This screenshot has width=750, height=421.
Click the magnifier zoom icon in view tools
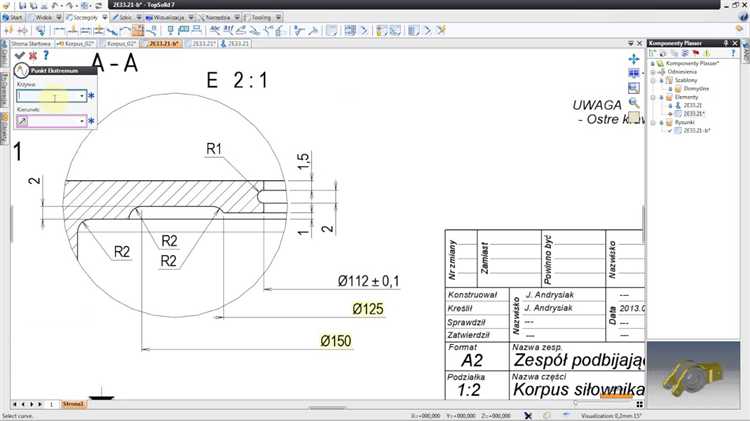(634, 102)
